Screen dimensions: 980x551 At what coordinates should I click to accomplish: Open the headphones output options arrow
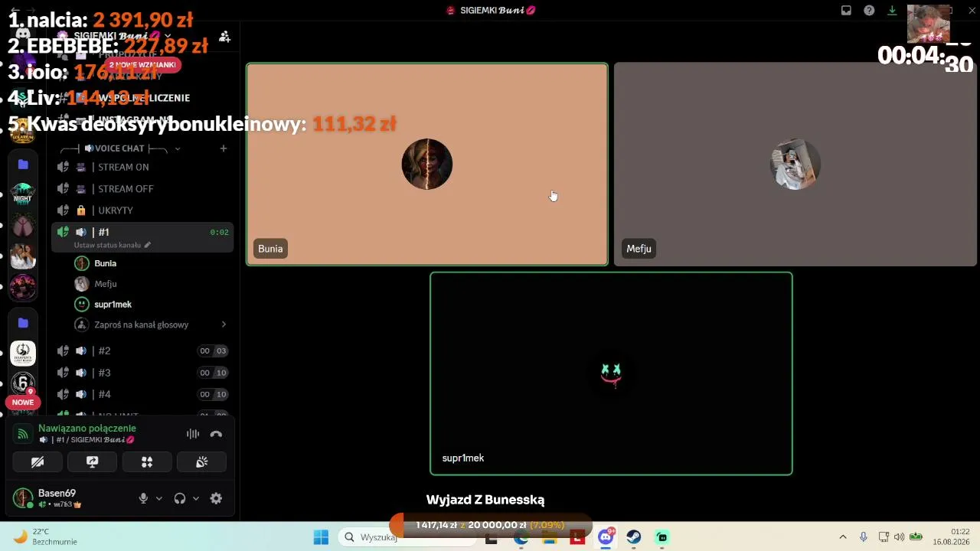click(x=195, y=498)
